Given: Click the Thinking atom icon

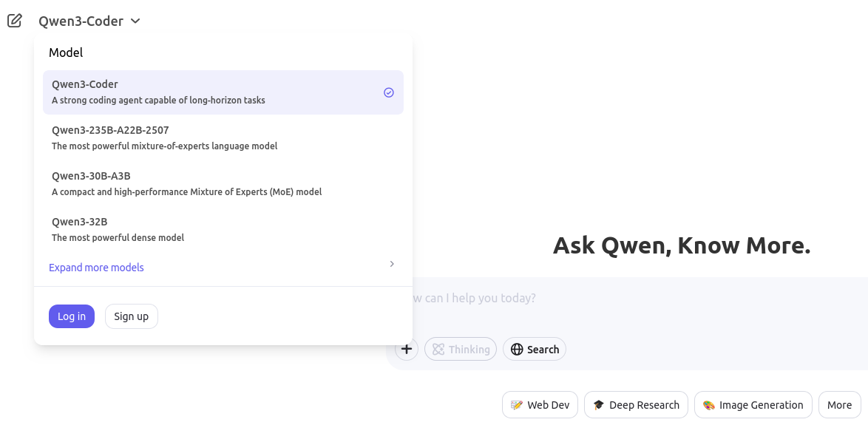Looking at the screenshot, I should tap(438, 349).
